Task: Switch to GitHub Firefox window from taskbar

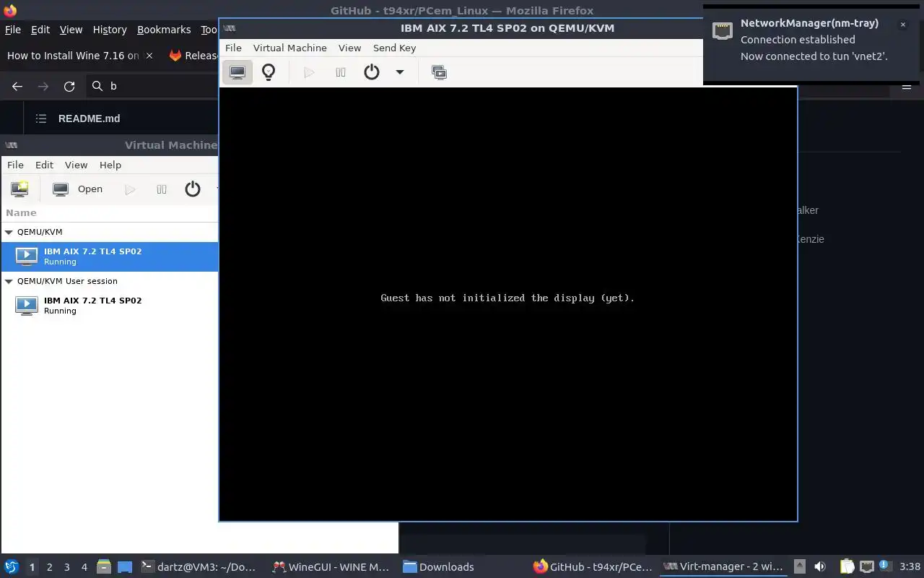Action: 593,567
